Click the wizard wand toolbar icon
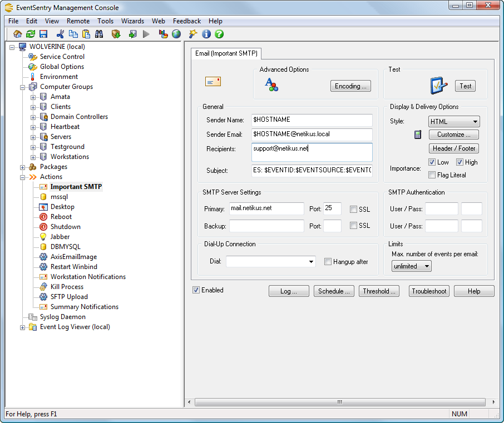The image size is (504, 423). [x=193, y=34]
